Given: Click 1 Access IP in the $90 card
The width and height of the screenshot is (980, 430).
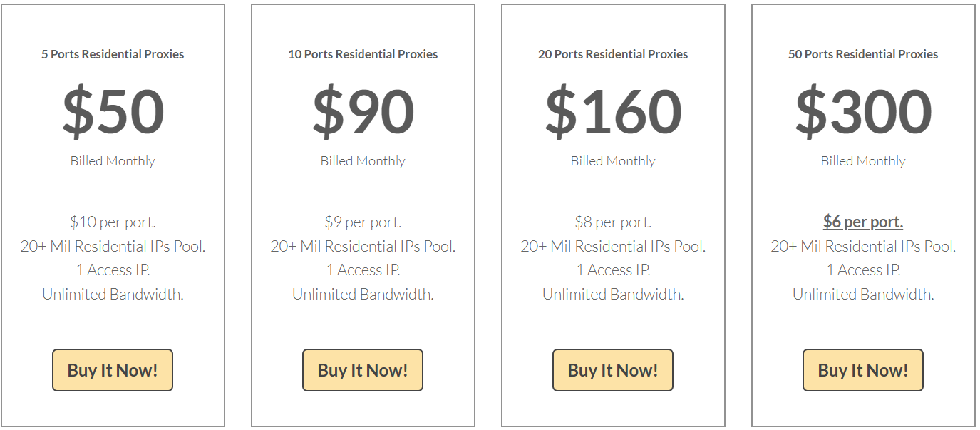Looking at the screenshot, I should coord(363,270).
